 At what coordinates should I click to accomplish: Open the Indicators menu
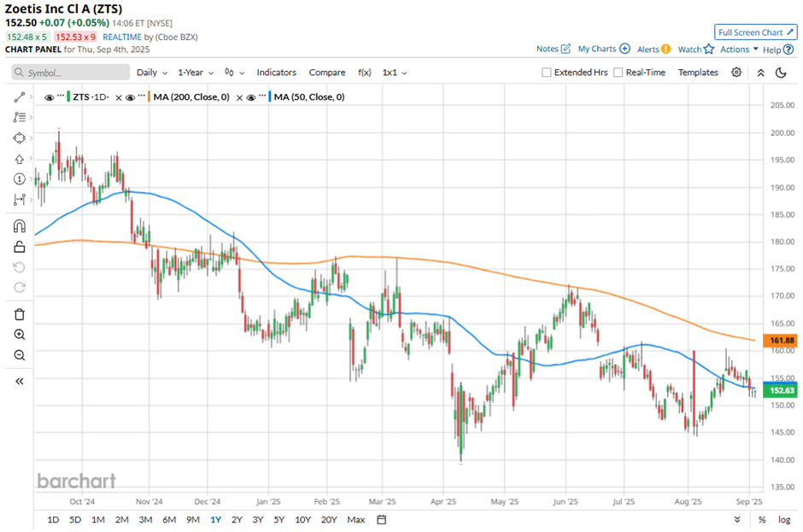[277, 73]
